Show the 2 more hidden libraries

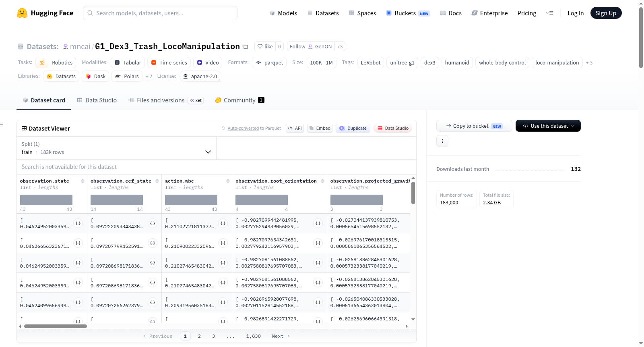(149, 77)
